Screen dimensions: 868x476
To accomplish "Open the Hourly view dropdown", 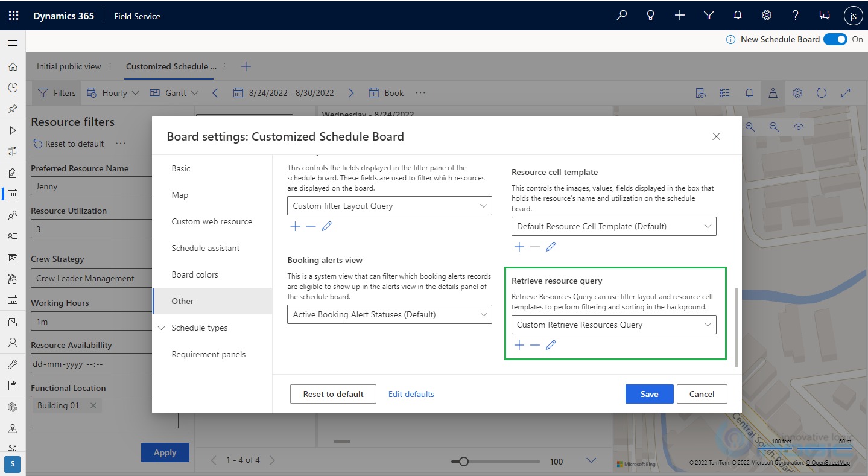I will (x=113, y=92).
